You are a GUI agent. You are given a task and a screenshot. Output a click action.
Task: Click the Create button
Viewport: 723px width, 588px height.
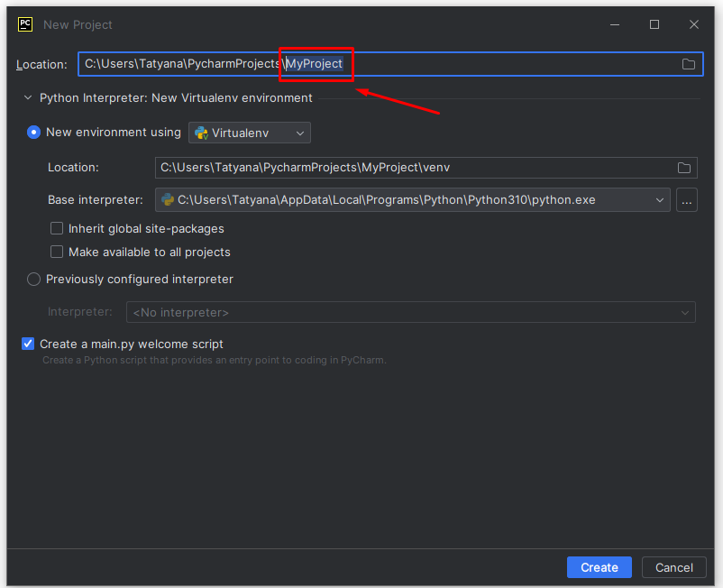599,567
